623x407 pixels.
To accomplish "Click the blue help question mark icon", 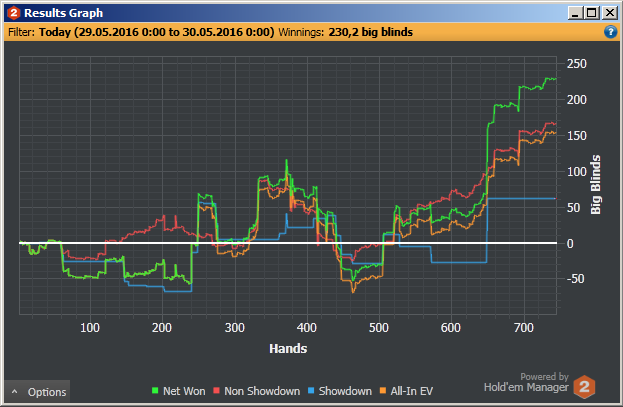I will pos(610,32).
